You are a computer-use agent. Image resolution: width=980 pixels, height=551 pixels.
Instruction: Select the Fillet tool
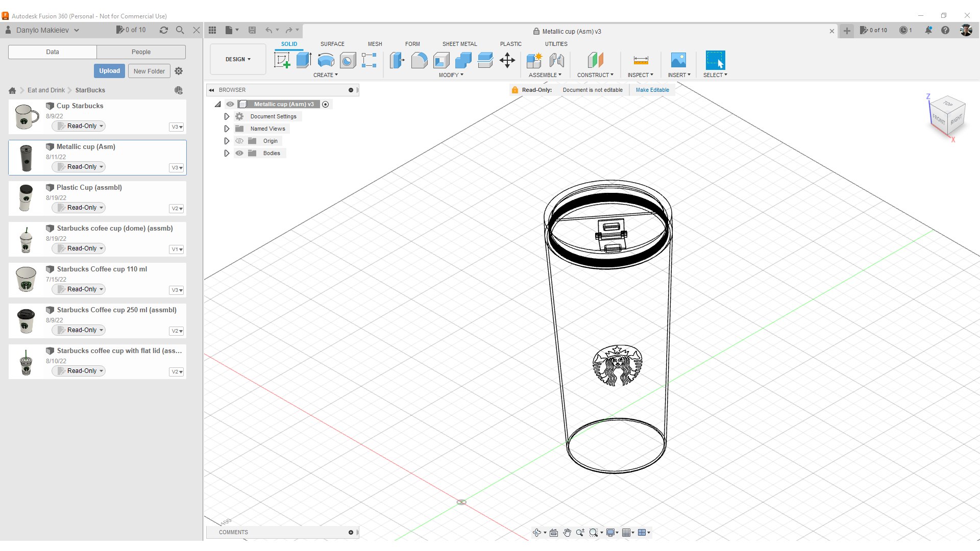419,60
